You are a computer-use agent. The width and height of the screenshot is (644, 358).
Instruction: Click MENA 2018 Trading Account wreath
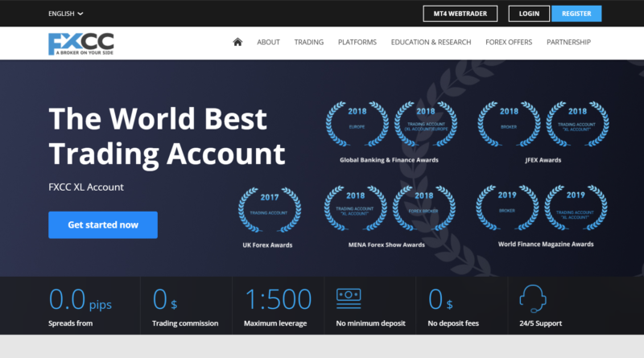click(355, 208)
